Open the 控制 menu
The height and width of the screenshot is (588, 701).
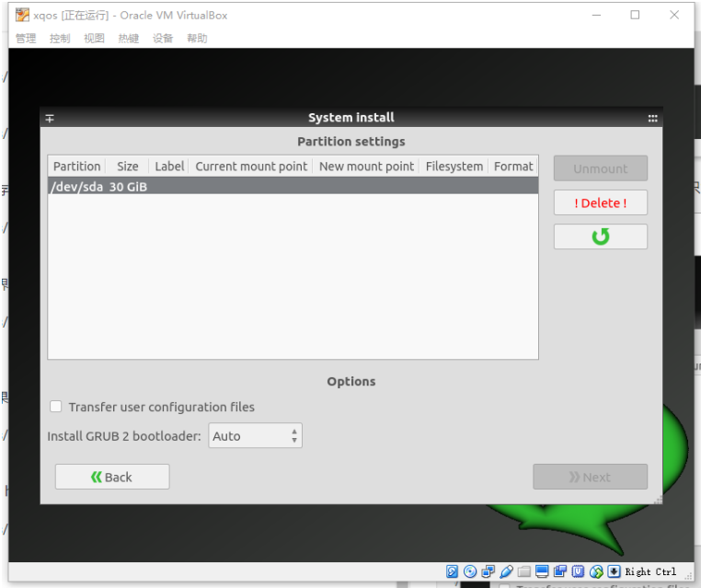click(x=60, y=39)
